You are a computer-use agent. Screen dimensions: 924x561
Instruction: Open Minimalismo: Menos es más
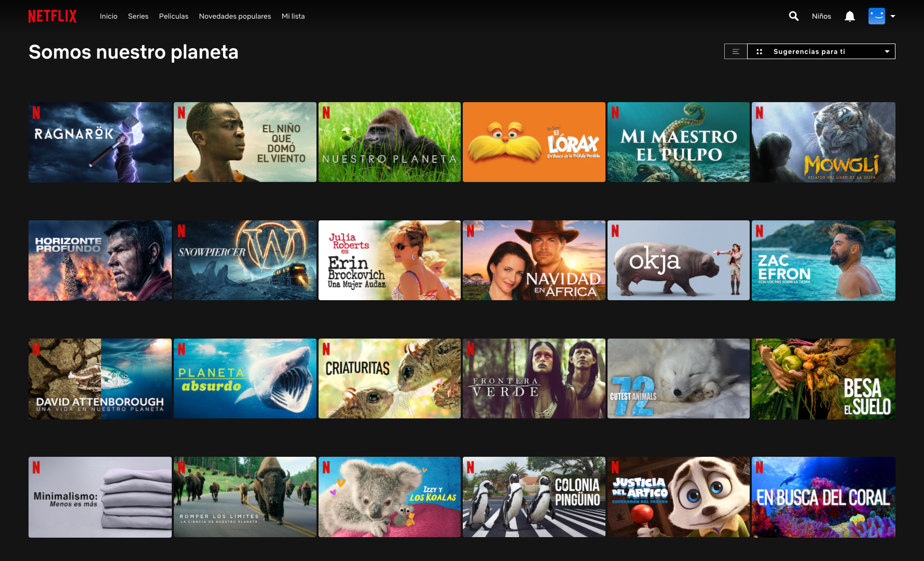tap(100, 497)
